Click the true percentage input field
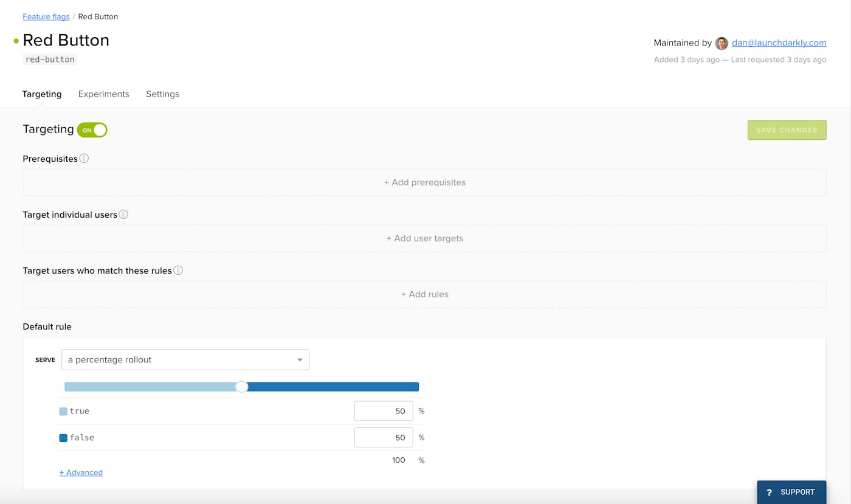The height and width of the screenshot is (504, 851). (384, 411)
